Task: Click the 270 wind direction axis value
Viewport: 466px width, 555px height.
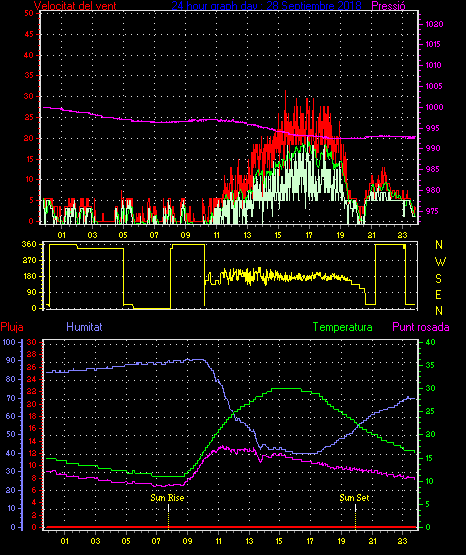Action: 29,261
